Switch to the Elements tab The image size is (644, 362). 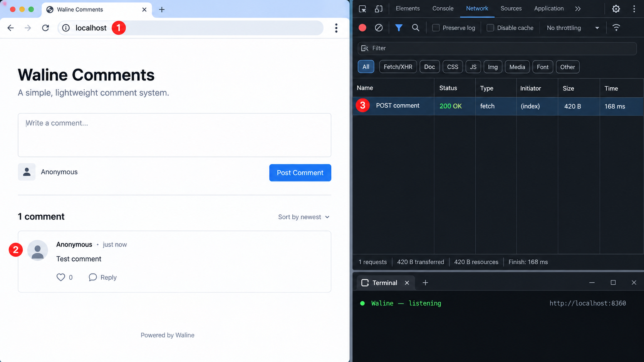(408, 8)
